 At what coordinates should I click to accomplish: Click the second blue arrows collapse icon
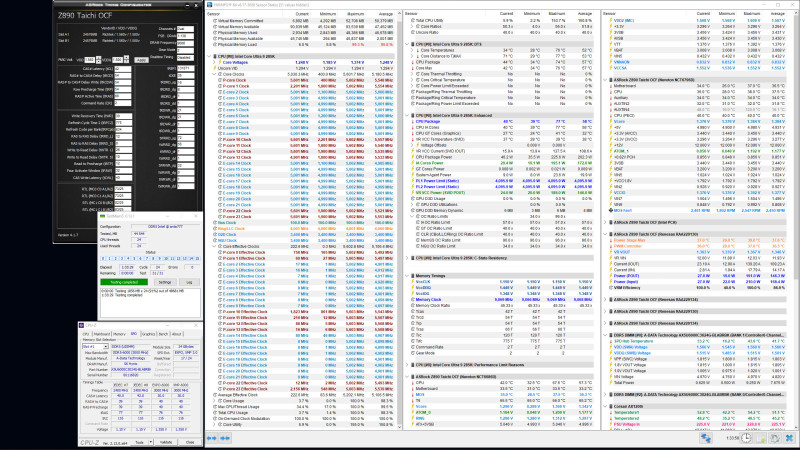224,438
